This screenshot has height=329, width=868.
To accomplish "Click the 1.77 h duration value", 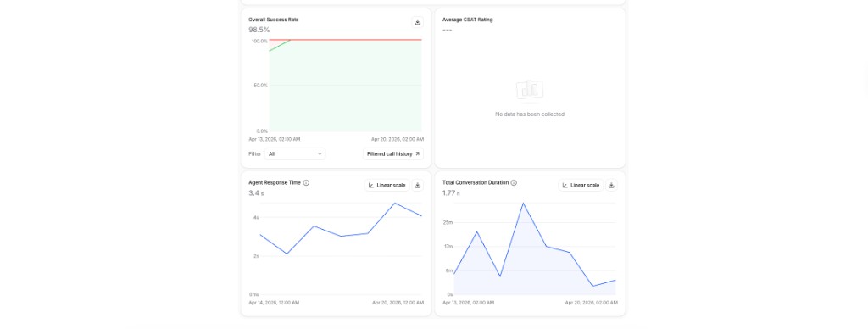I will pos(451,193).
